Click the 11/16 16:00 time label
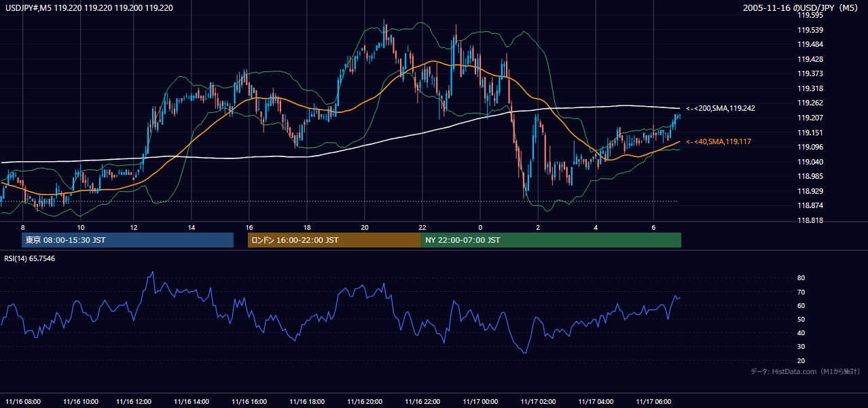 (x=249, y=401)
